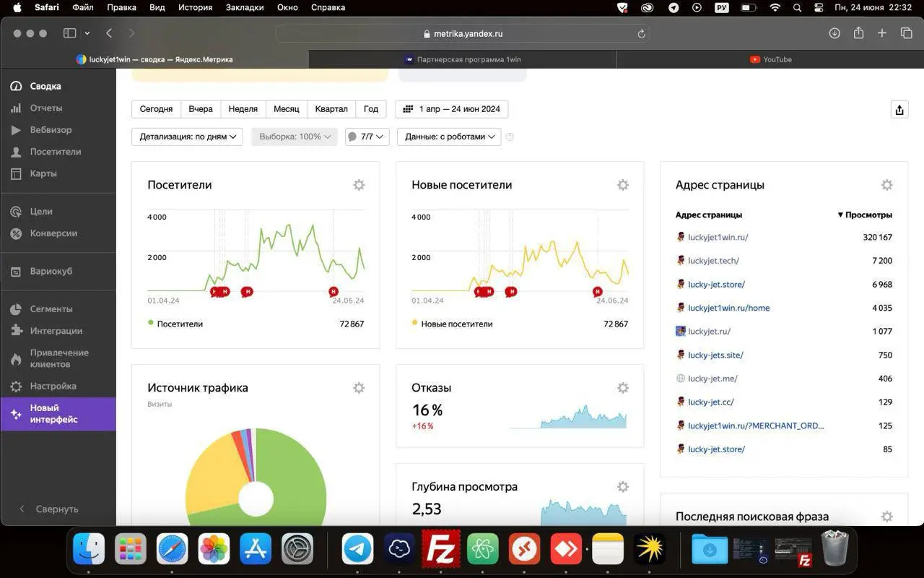Screen dimensions: 924x578
Task: Open settings gear of Источник трафика widget
Action: tap(359, 388)
